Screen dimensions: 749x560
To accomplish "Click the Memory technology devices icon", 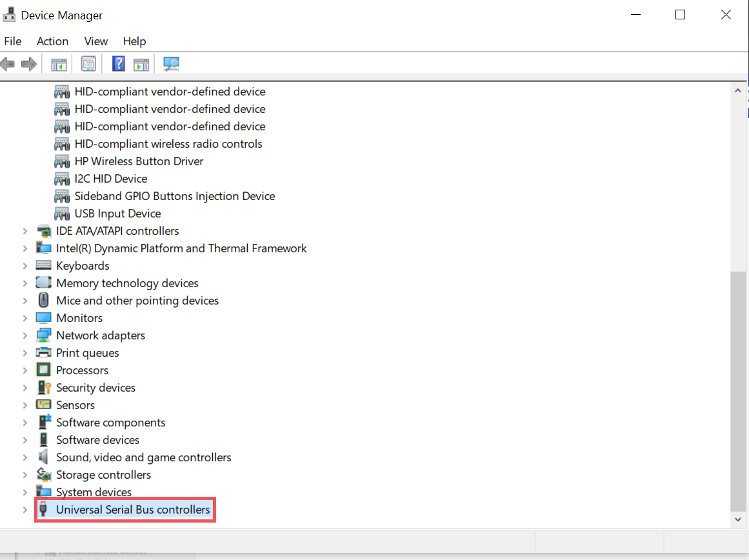I will [x=43, y=283].
